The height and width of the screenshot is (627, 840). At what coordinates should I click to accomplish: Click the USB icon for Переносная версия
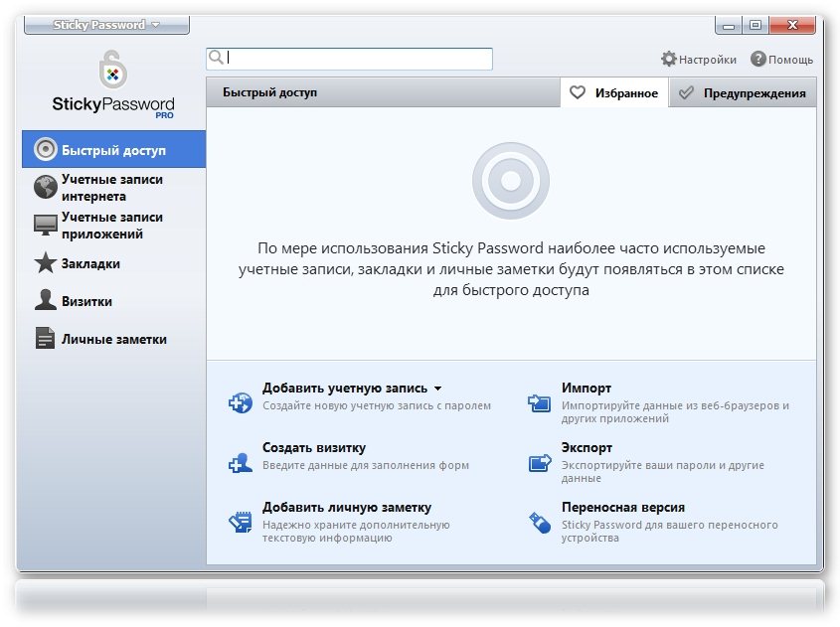539,522
